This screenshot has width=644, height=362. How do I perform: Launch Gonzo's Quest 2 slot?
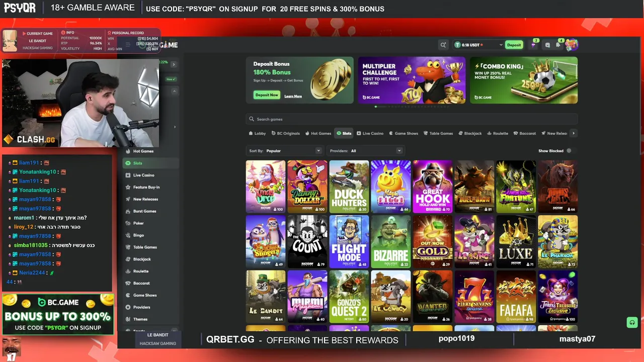pos(349,297)
